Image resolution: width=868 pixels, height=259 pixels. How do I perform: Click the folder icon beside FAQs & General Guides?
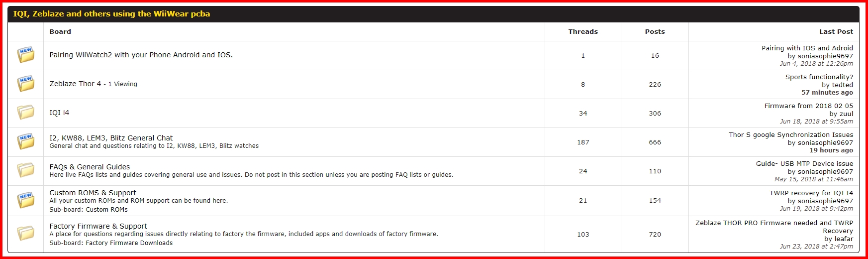pos(26,170)
